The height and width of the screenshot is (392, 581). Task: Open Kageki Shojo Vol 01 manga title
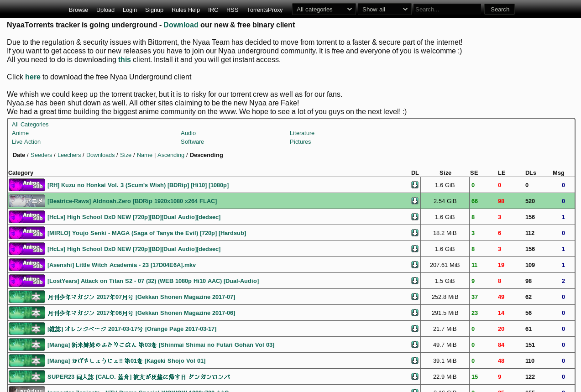126,361
